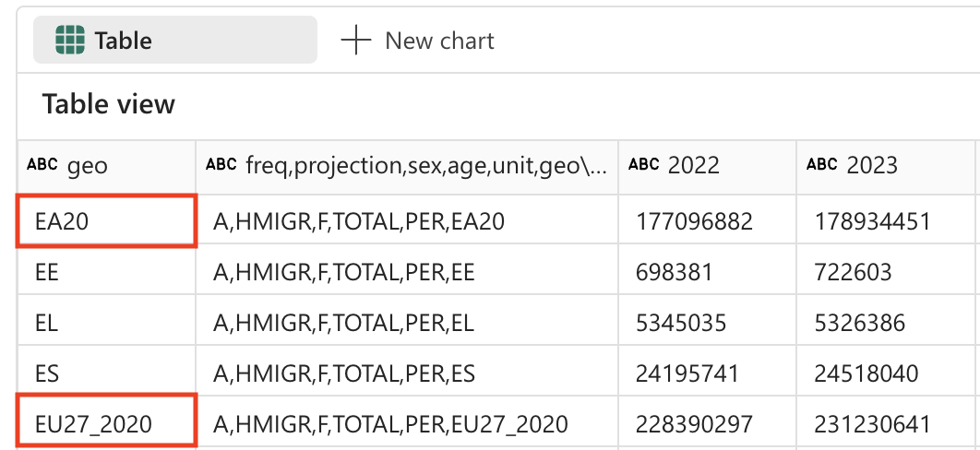This screenshot has height=450, width=980.
Task: Select the 2023 value 5326386
Action: pos(885,322)
